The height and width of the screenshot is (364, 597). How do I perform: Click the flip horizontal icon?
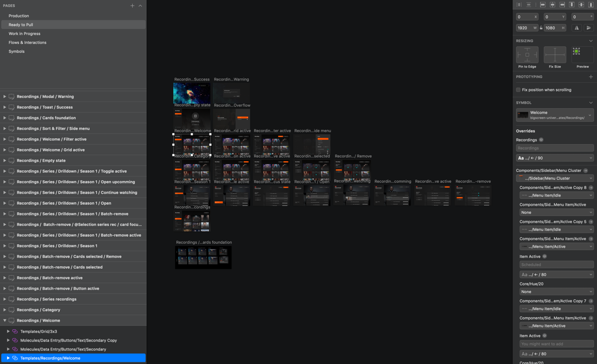click(x=577, y=28)
